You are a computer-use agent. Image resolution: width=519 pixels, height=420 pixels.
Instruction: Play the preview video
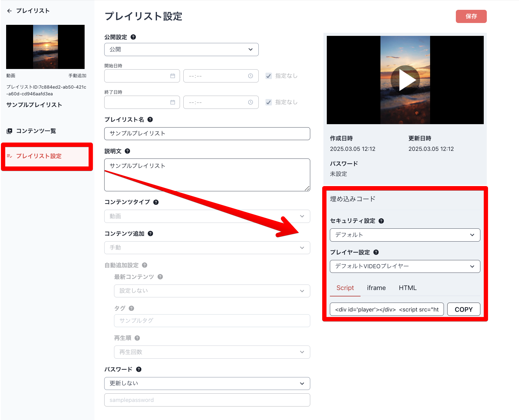tap(405, 80)
